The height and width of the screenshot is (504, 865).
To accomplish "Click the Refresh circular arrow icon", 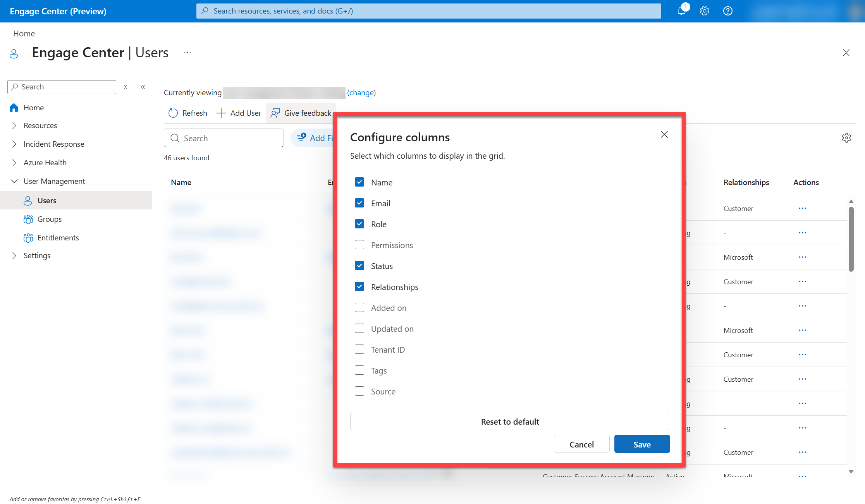I will pos(173,113).
